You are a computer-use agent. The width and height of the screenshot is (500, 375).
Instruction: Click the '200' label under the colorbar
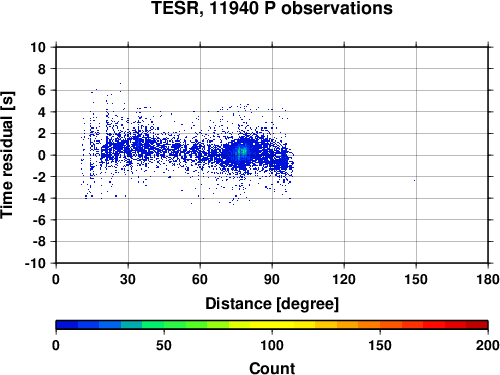[x=488, y=346]
